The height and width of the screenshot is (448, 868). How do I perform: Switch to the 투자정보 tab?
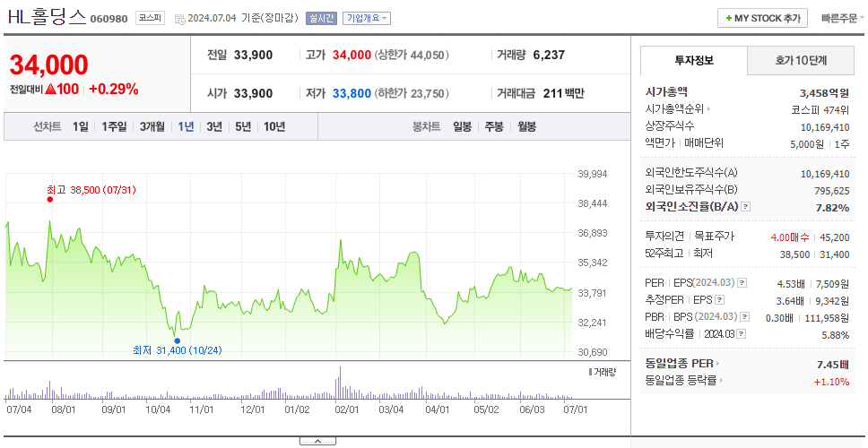694,61
